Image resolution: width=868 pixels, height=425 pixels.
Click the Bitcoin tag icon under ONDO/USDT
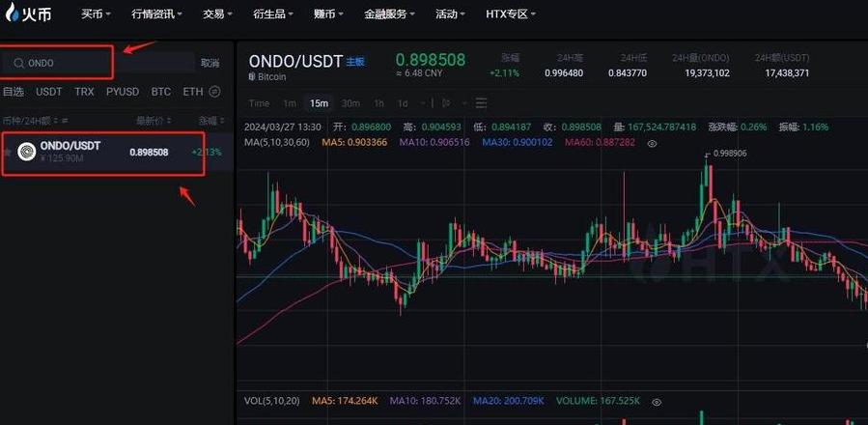click(252, 77)
